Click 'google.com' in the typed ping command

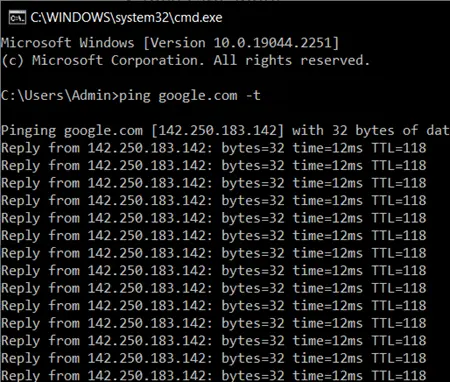198,96
